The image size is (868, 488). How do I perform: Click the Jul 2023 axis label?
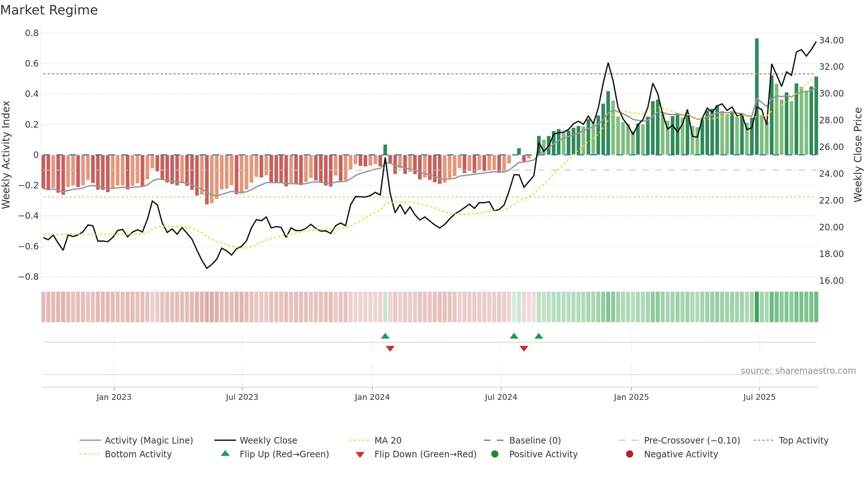tap(242, 397)
